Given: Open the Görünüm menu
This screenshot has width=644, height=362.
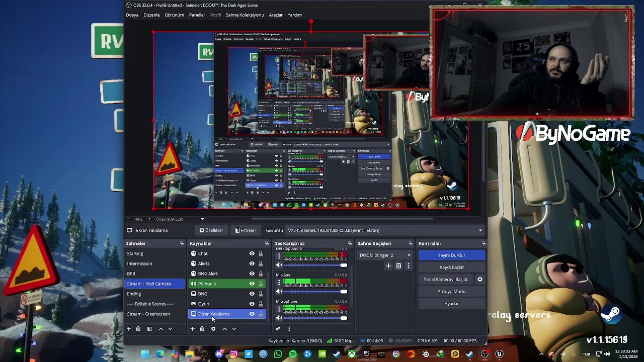Looking at the screenshot, I should pos(174,15).
